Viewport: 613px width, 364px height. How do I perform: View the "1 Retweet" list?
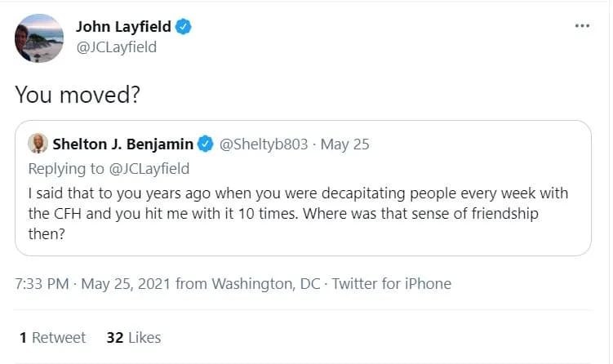coord(52,337)
